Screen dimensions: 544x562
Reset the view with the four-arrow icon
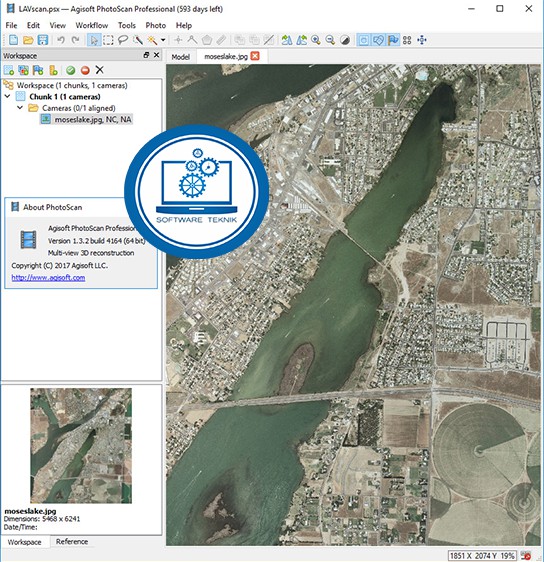(x=422, y=40)
